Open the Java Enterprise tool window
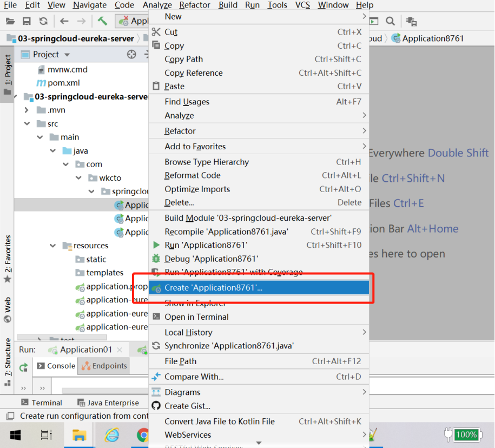Viewport: 495px width, 448px height. click(x=108, y=403)
